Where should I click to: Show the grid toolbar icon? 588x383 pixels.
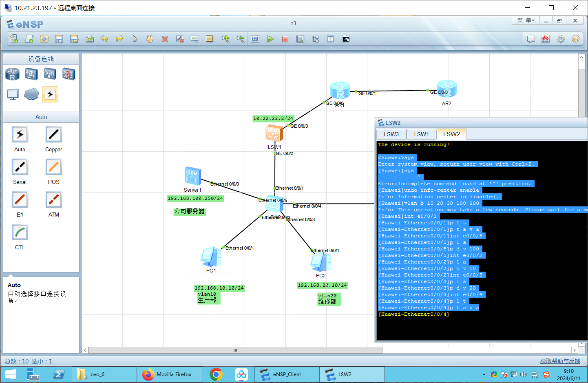point(331,39)
